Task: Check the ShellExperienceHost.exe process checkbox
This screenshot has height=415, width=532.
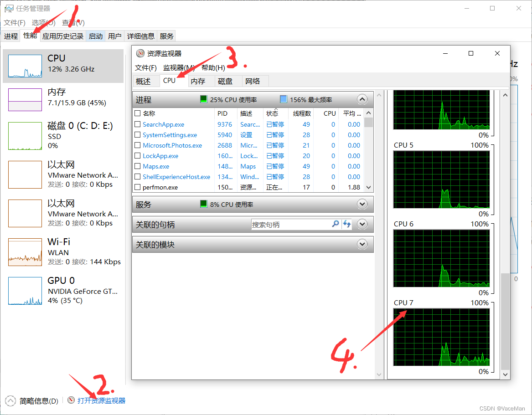Action: pyautogui.click(x=137, y=177)
